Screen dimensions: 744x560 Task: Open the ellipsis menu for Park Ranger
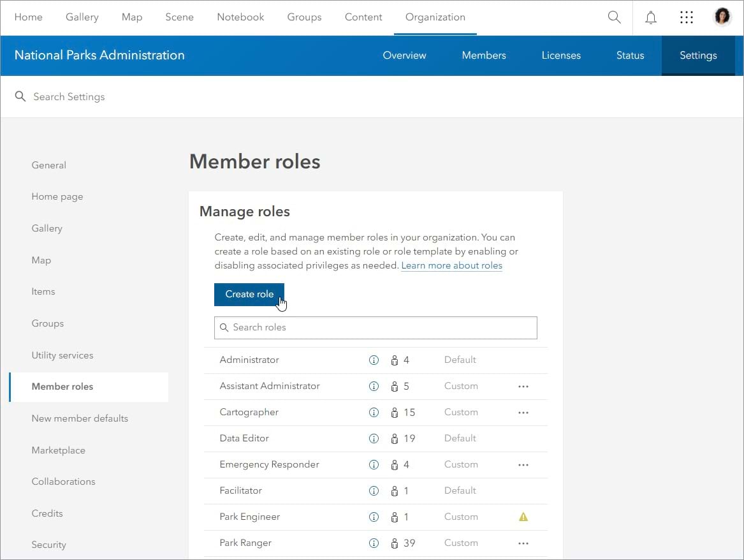(523, 543)
